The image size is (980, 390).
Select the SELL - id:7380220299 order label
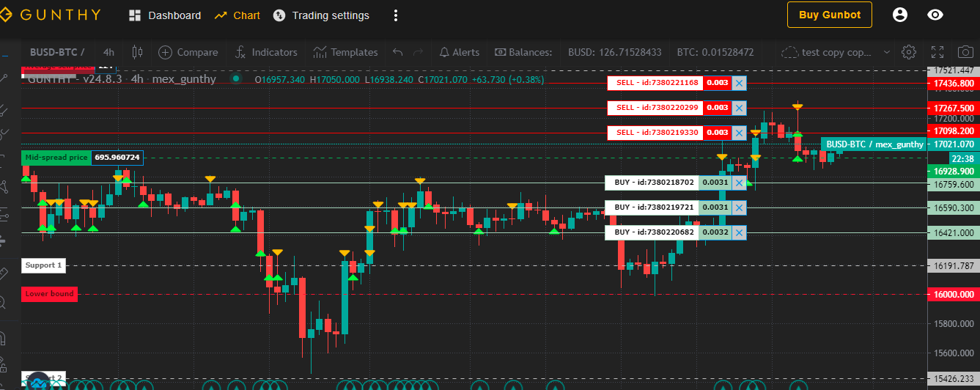click(x=655, y=108)
